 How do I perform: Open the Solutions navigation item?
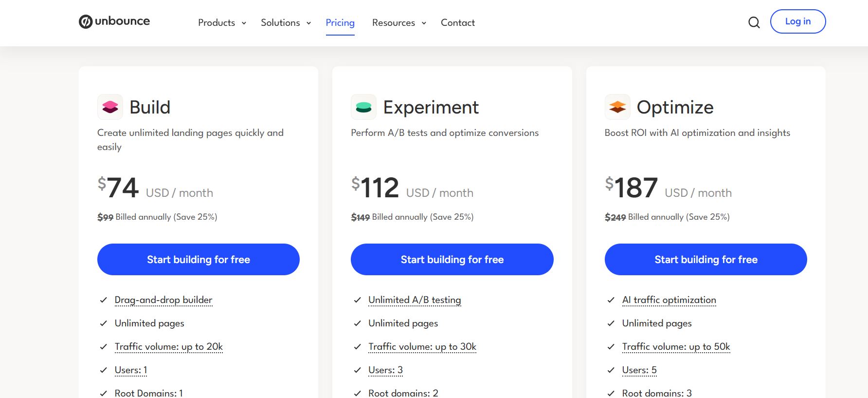click(280, 23)
